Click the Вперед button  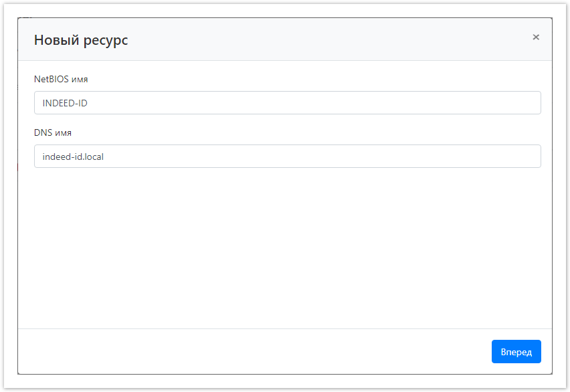tap(516, 352)
